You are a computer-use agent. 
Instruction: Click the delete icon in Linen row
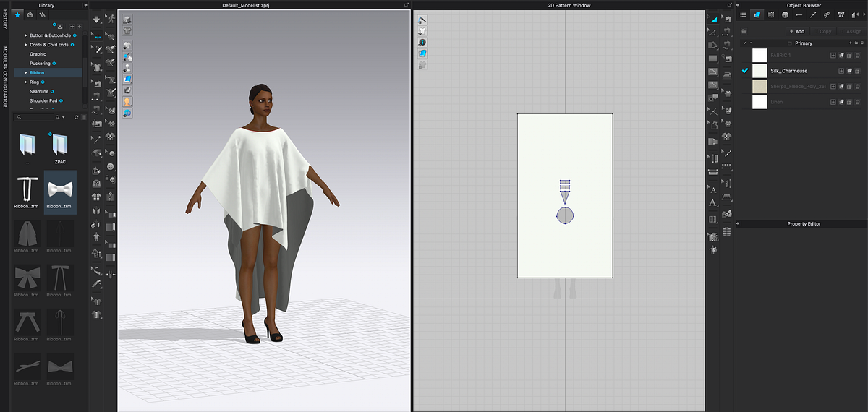pos(857,102)
